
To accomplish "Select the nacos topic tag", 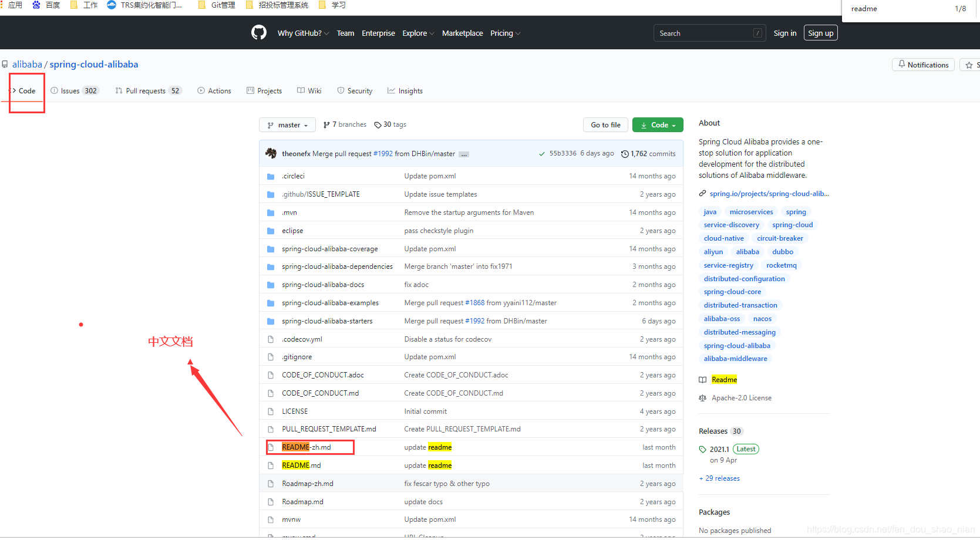I will coord(762,319).
